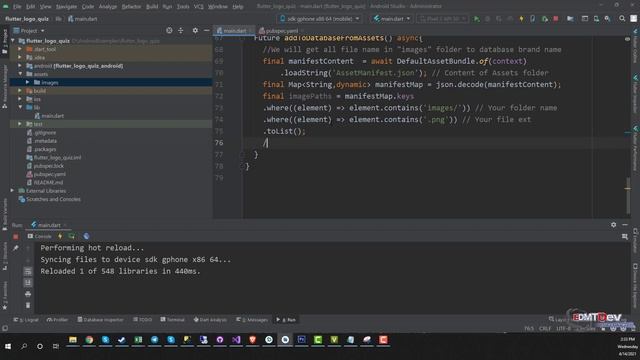Image resolution: width=640 pixels, height=360 pixels.
Task: Hide the Project panel with minus icon
Action: point(207,31)
